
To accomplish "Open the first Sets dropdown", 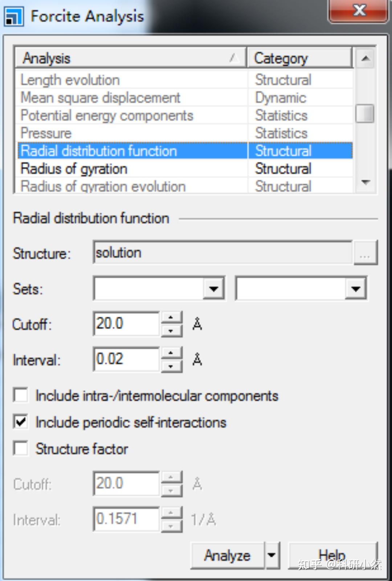I will (x=213, y=289).
